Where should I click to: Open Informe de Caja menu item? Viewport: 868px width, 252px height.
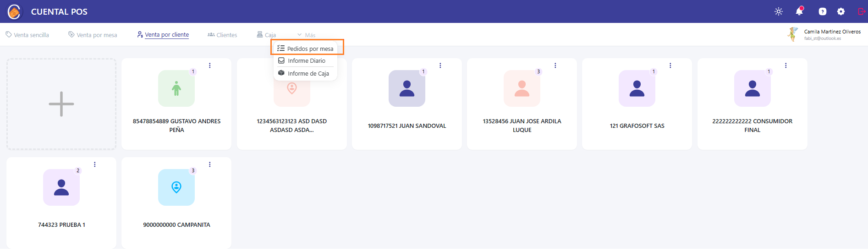coord(306,73)
